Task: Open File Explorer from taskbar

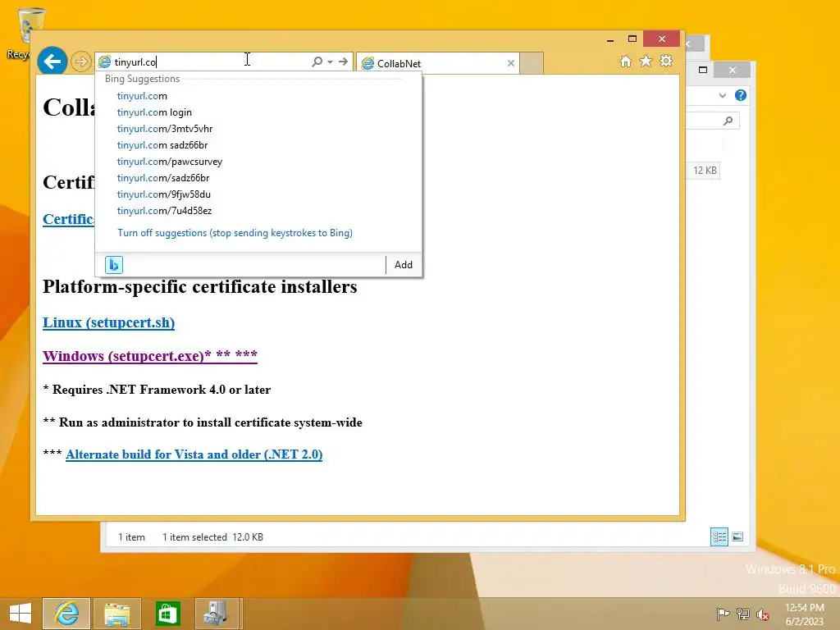Action: pyautogui.click(x=116, y=614)
